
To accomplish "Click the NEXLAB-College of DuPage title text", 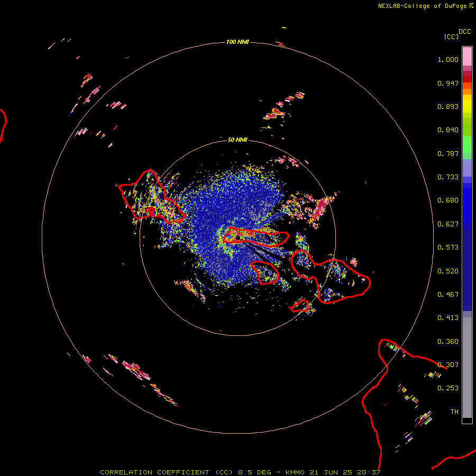I will 422,6.
